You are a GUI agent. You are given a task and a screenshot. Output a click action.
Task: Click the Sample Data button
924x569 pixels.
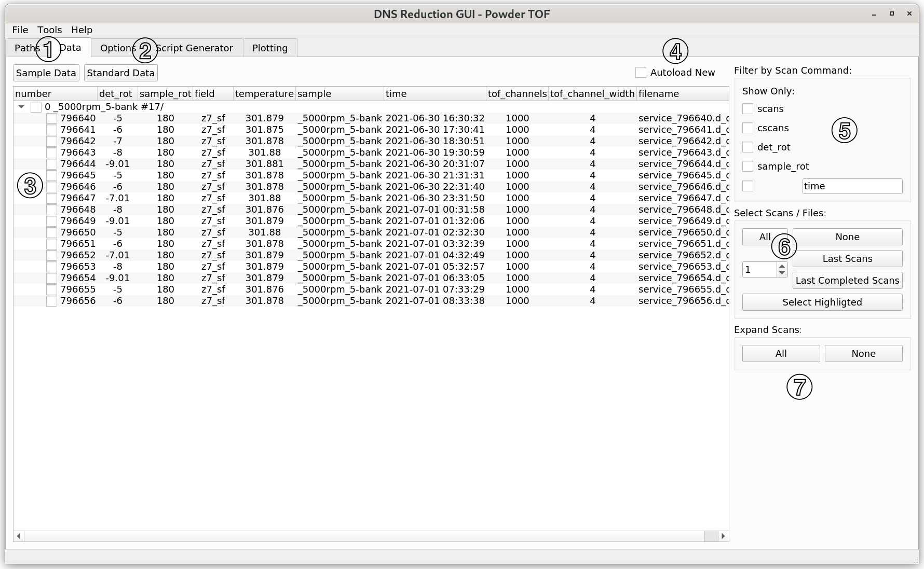tap(46, 73)
